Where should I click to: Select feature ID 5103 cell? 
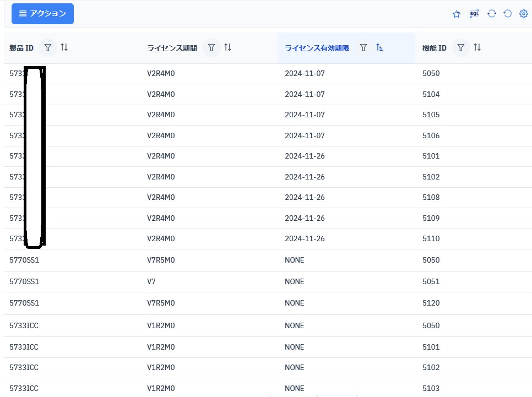click(431, 389)
